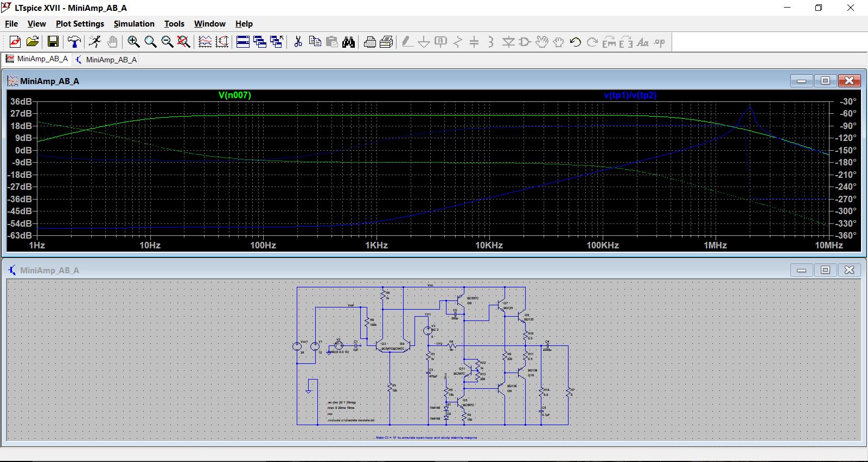Viewport: 868px width, 462px height.
Task: Open a file with the folder icon
Action: click(x=33, y=42)
